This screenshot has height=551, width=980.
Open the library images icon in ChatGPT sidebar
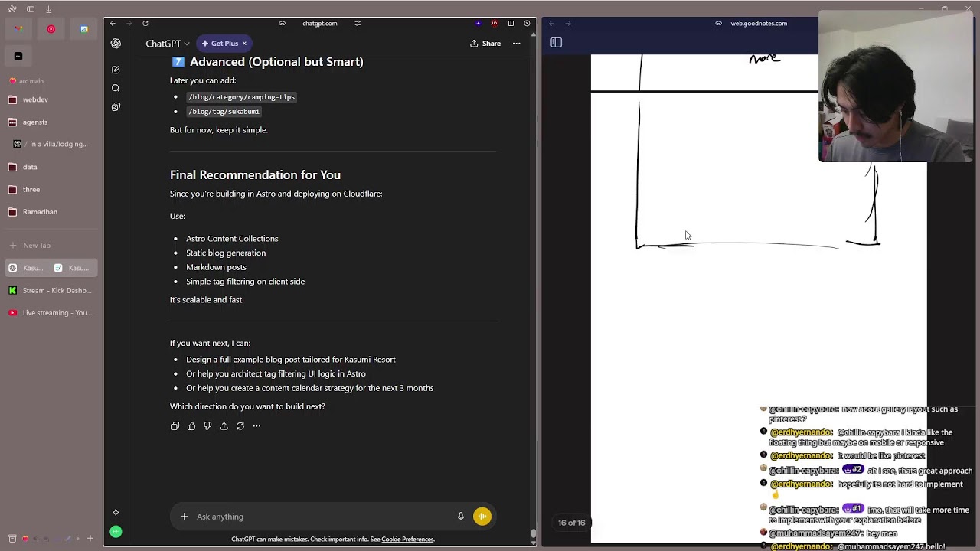[x=116, y=107]
